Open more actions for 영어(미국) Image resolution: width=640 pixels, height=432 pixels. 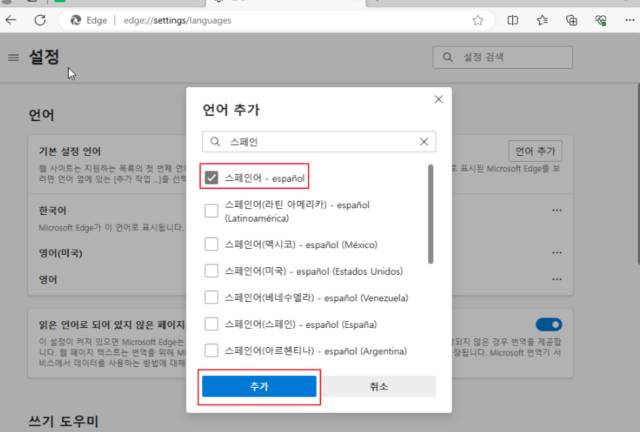[x=557, y=253]
